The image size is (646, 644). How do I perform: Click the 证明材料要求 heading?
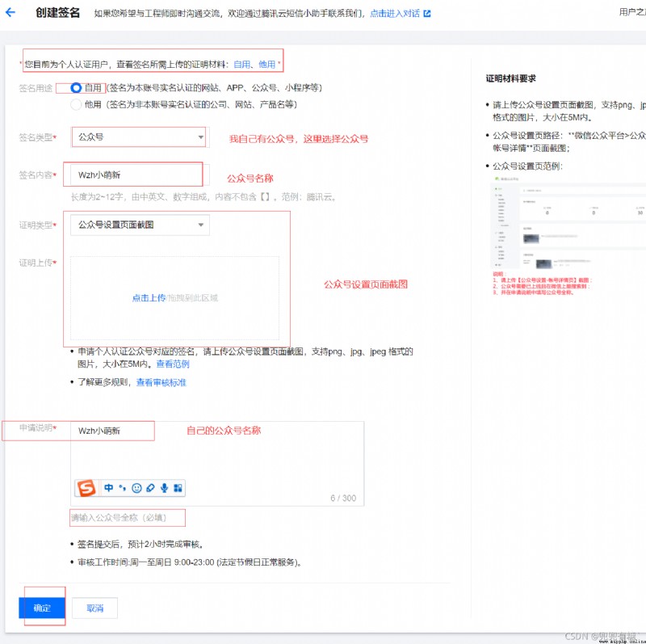511,78
